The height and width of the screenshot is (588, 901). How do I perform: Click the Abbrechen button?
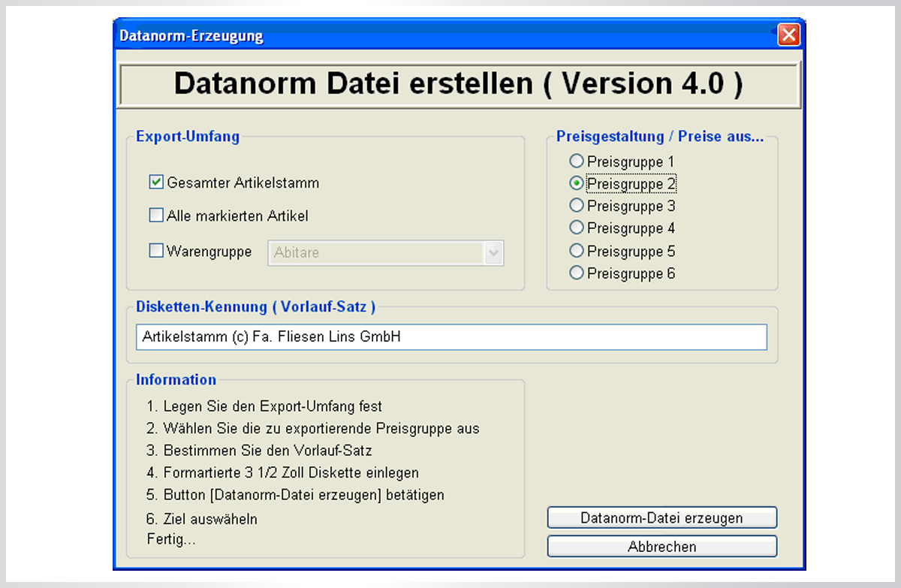point(661,547)
